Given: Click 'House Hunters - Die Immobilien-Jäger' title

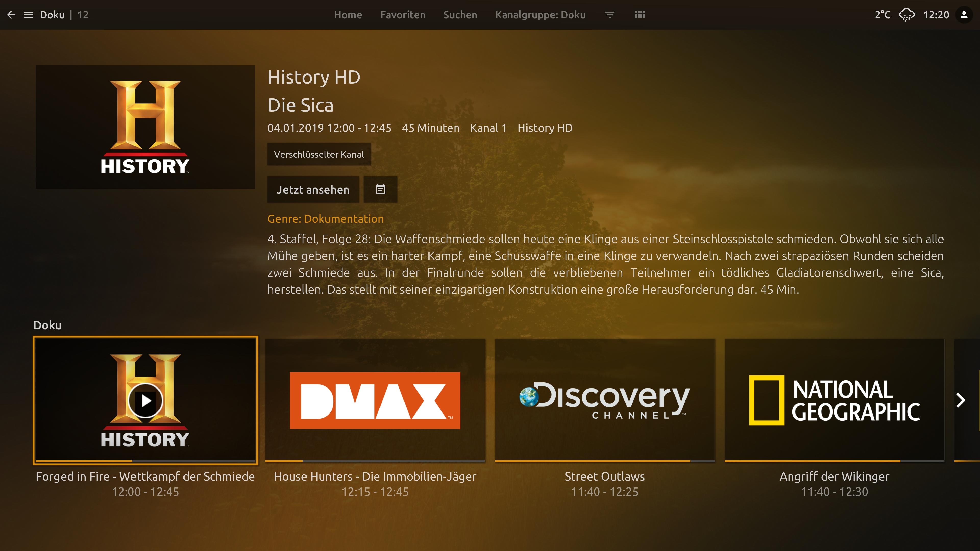Looking at the screenshot, I should (375, 477).
